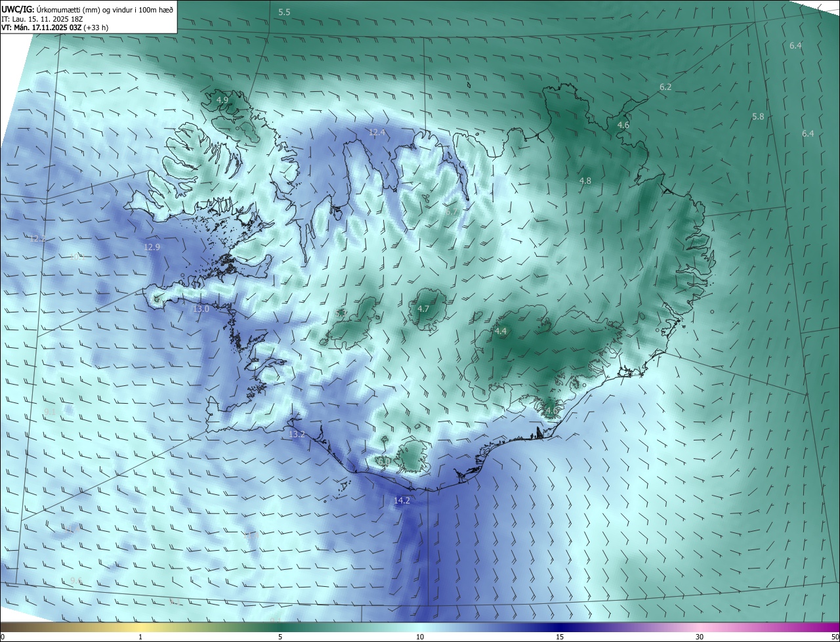Click the 12.9 value west of Iceland
Viewport: 840px width, 642px height.
pyautogui.click(x=152, y=247)
